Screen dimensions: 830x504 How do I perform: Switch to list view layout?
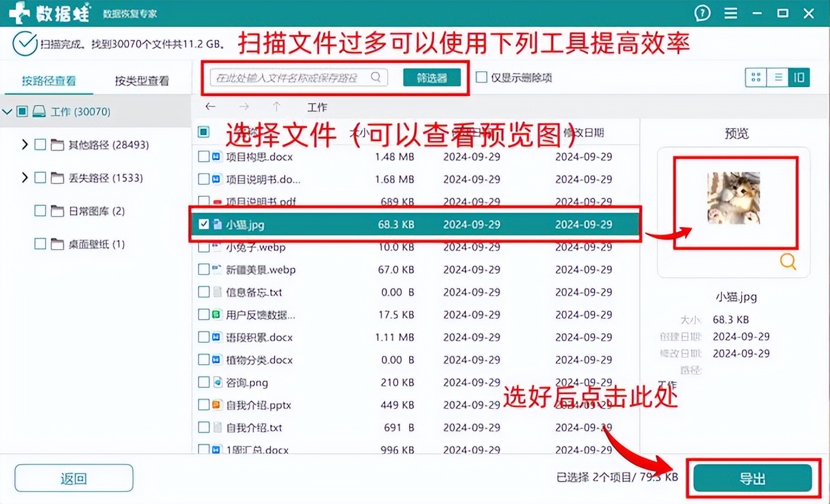778,78
